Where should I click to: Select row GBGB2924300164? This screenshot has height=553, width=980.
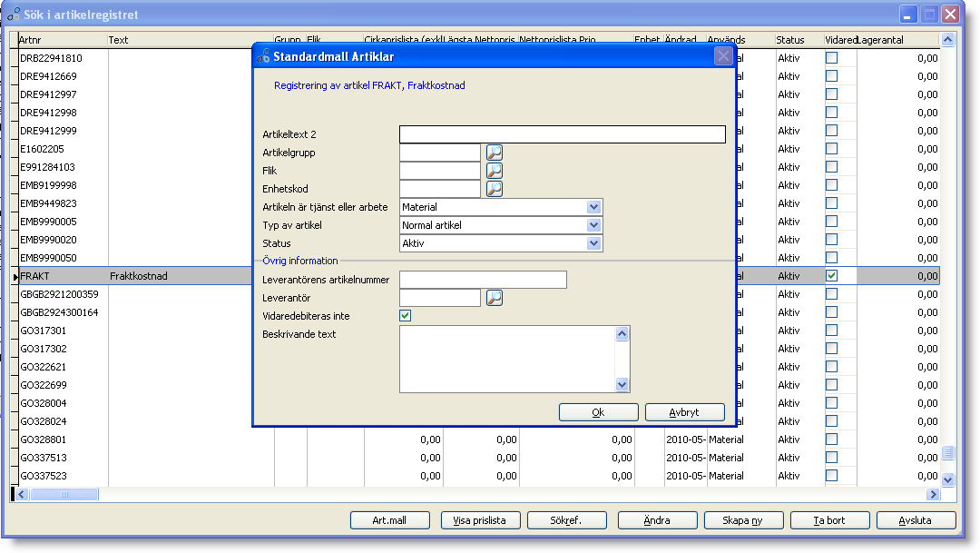tap(59, 311)
